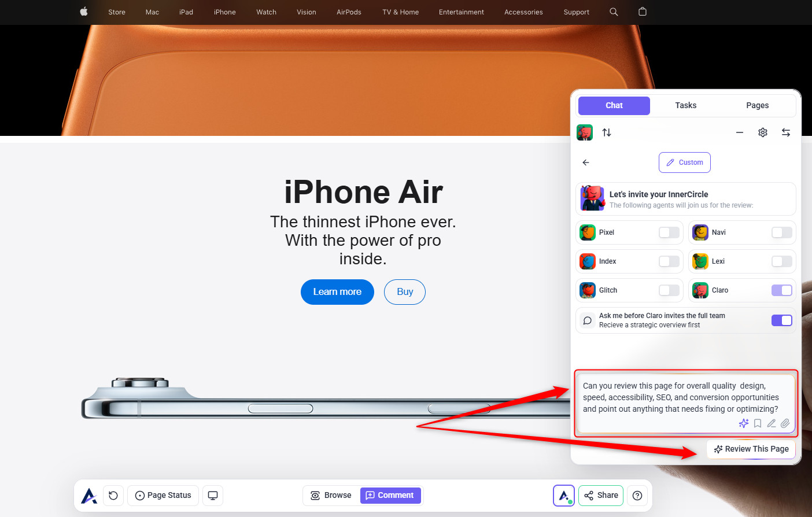This screenshot has width=812, height=517.
Task: Click the bookmark icon in prompt box
Action: coord(757,423)
